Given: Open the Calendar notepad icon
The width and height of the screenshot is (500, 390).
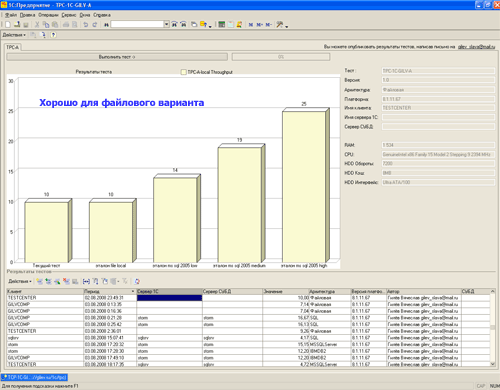Looking at the screenshot, I should (x=231, y=24).
